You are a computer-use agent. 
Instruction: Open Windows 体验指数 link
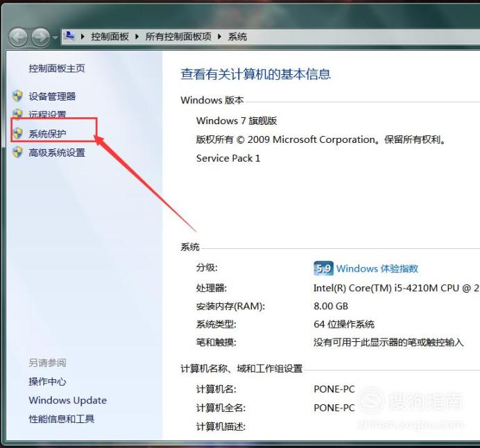pos(377,268)
